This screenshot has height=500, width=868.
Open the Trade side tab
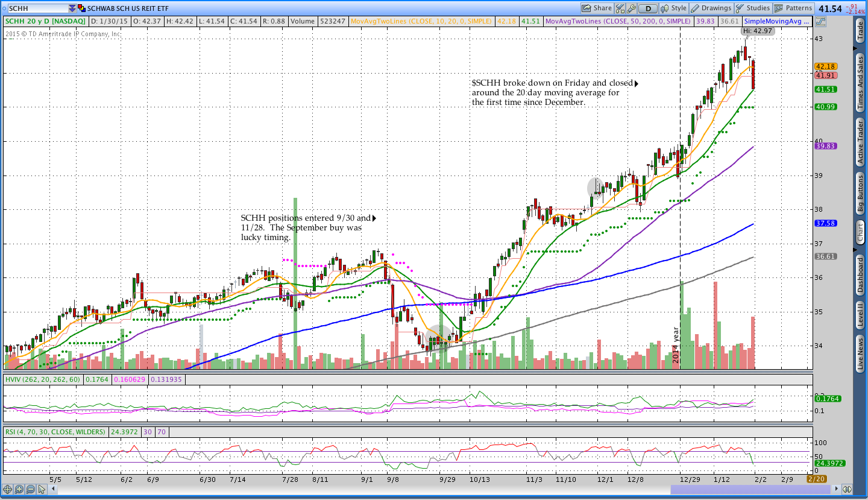860,31
